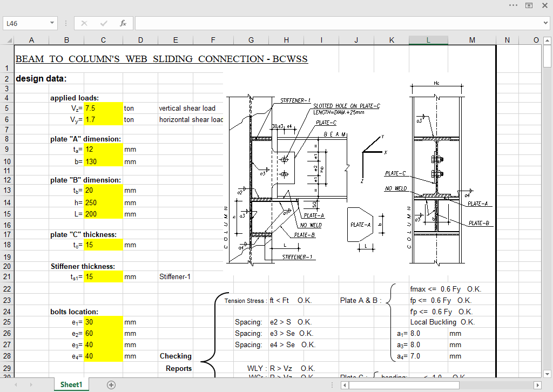Select the Vy value cell 1.7
553x392 pixels.
(103, 119)
